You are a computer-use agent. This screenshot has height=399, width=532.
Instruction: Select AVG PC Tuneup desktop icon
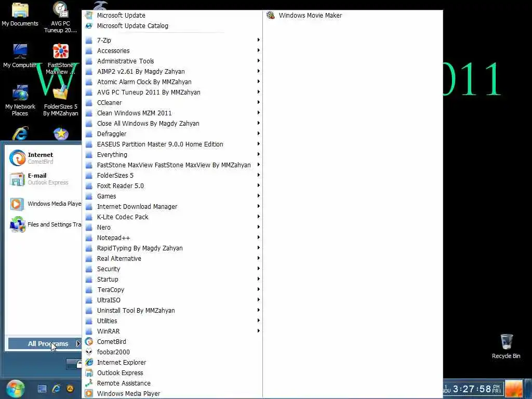pyautogui.click(x=61, y=17)
